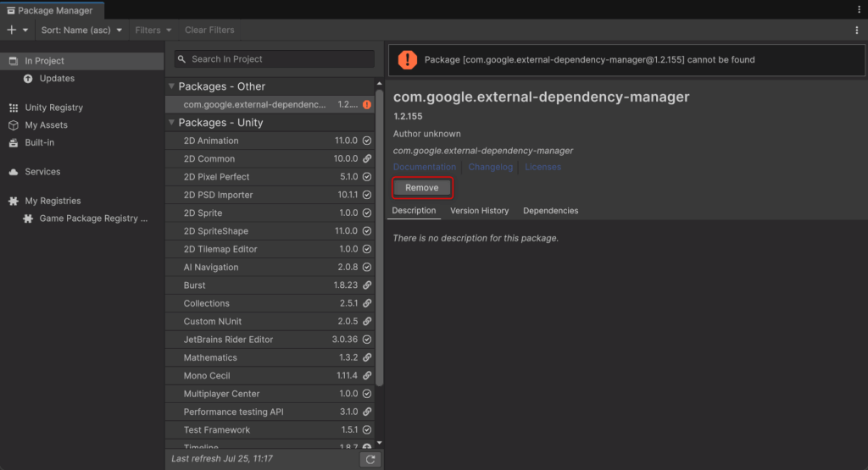
Task: Select the 2D PSD Importer package
Action: click(270, 195)
